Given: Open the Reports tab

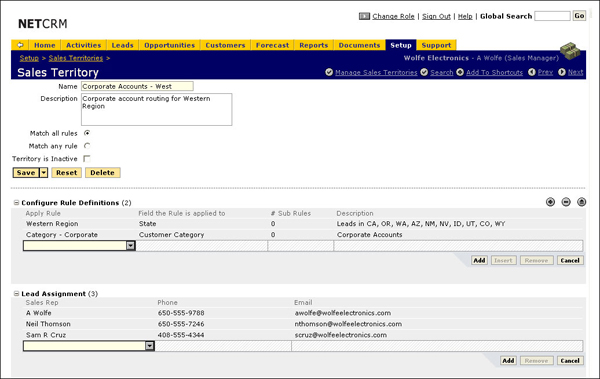Looking at the screenshot, I should tap(314, 45).
